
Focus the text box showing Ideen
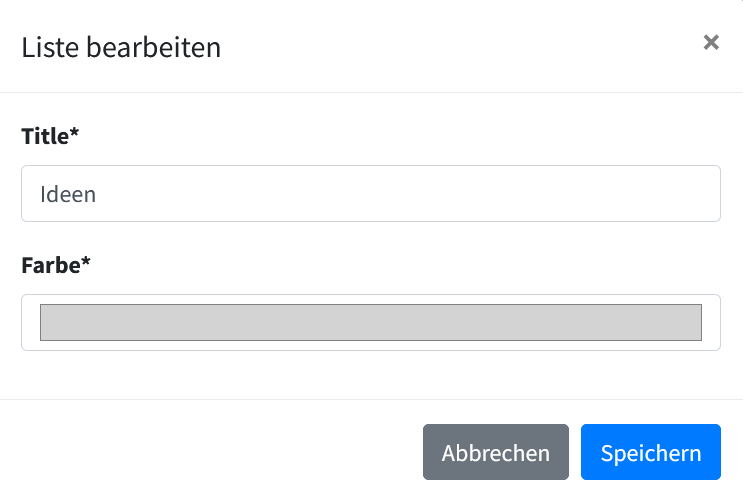pos(370,194)
